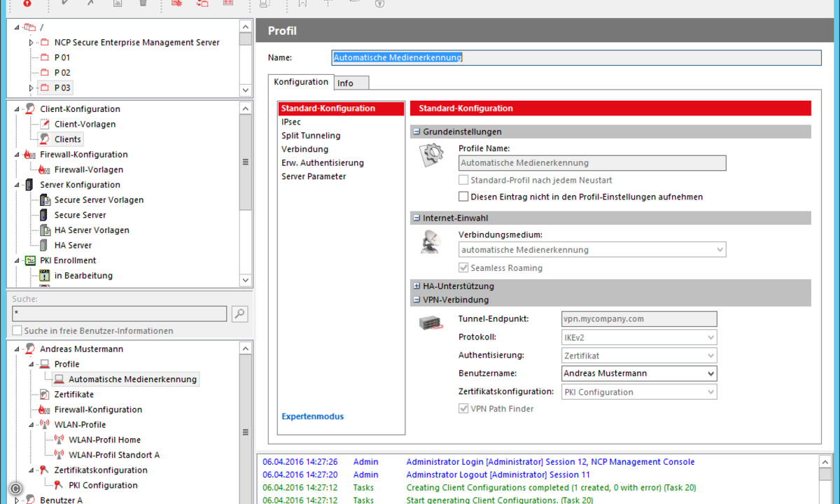This screenshot has width=840, height=504.
Task: Click the Clients user icon
Action: point(44,139)
